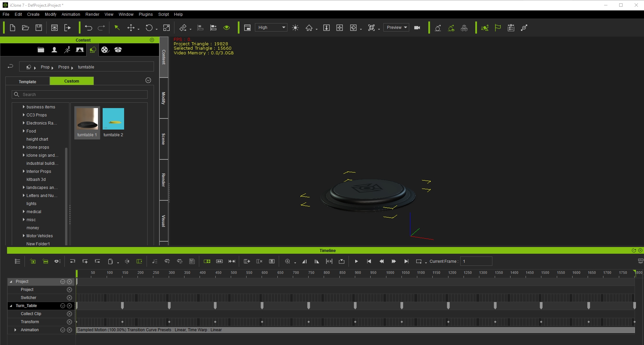Click the Current Frame input box

(x=476, y=261)
